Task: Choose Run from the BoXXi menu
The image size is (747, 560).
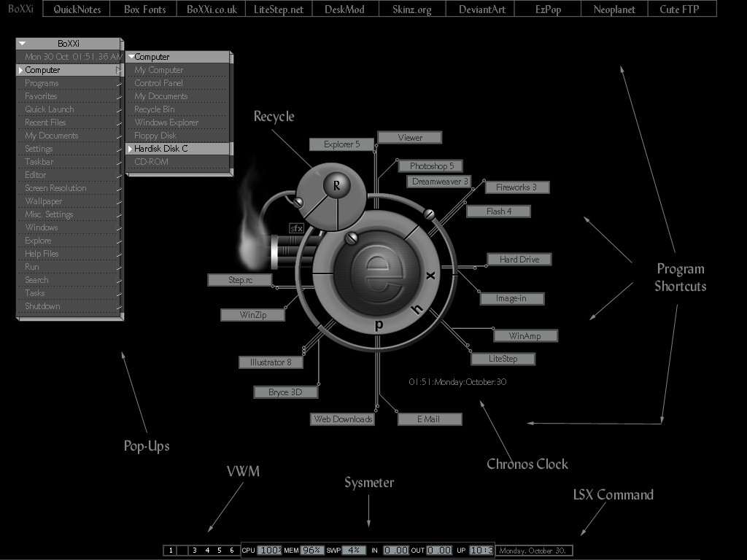Action: pos(69,267)
